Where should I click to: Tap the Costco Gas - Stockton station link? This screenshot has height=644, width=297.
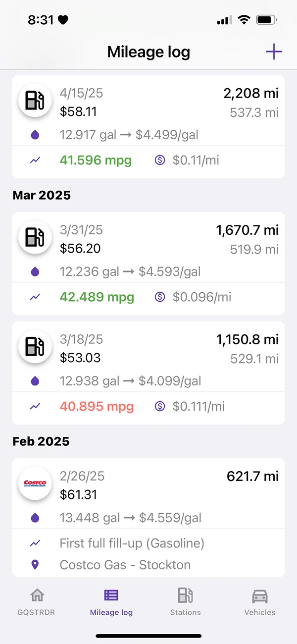coord(125,565)
